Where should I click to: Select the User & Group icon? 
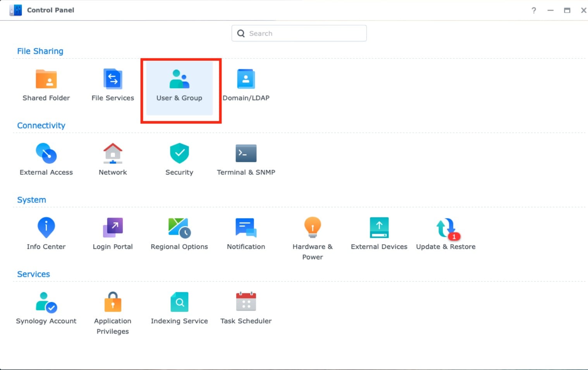(179, 80)
